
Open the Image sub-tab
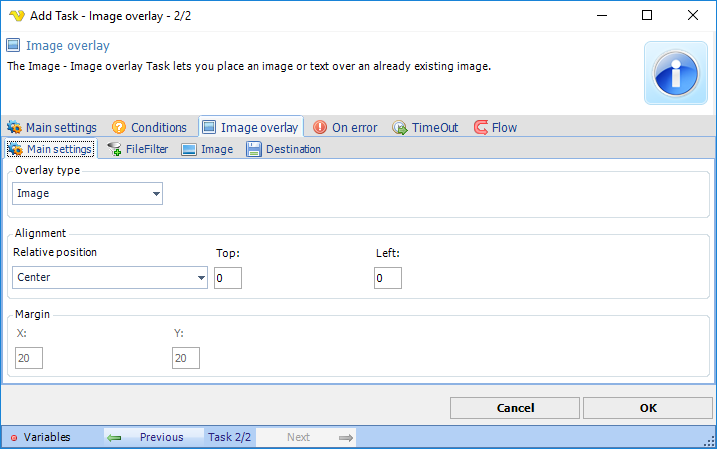click(x=207, y=149)
